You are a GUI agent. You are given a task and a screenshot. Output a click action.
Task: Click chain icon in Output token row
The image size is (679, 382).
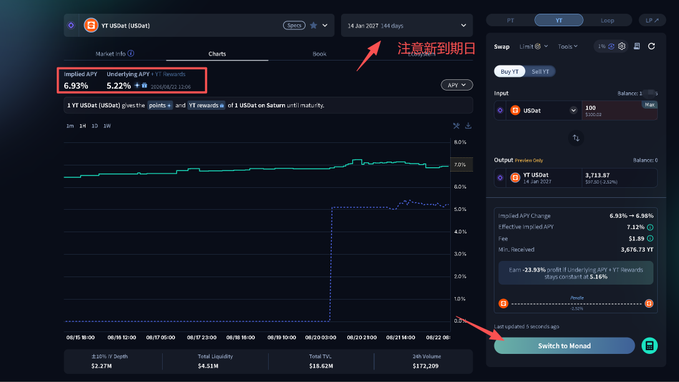500,178
